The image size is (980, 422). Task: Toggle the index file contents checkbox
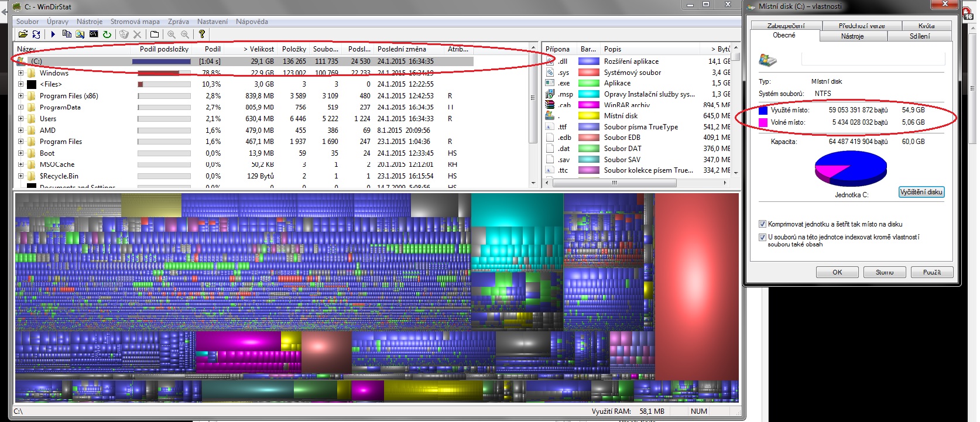click(x=762, y=237)
